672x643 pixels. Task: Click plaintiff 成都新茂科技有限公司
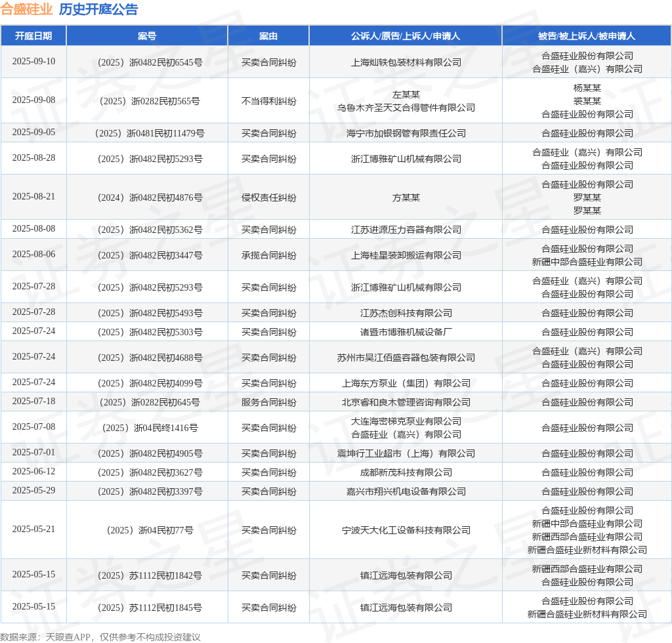pyautogui.click(x=406, y=472)
